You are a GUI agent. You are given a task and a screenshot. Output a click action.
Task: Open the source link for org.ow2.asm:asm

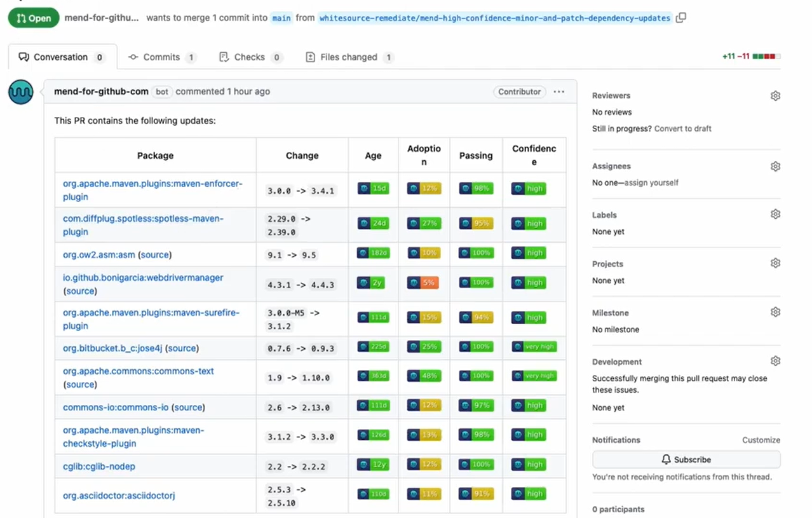click(155, 255)
